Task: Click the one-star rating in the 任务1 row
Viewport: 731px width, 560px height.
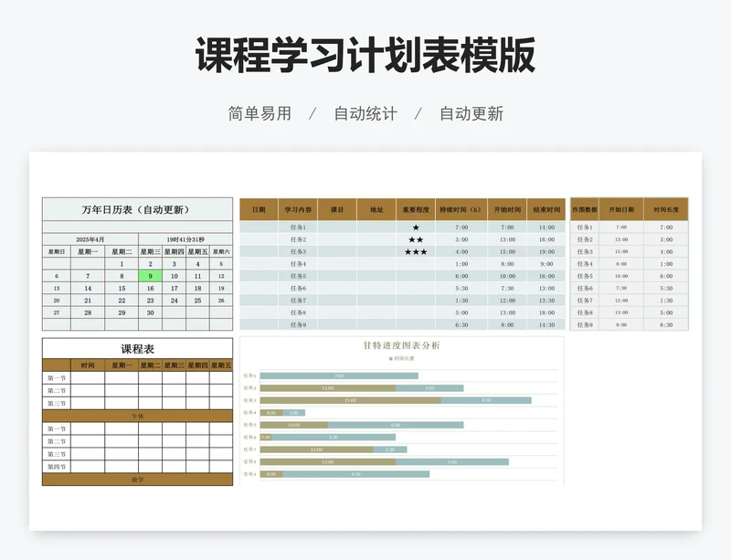Action: click(x=416, y=227)
